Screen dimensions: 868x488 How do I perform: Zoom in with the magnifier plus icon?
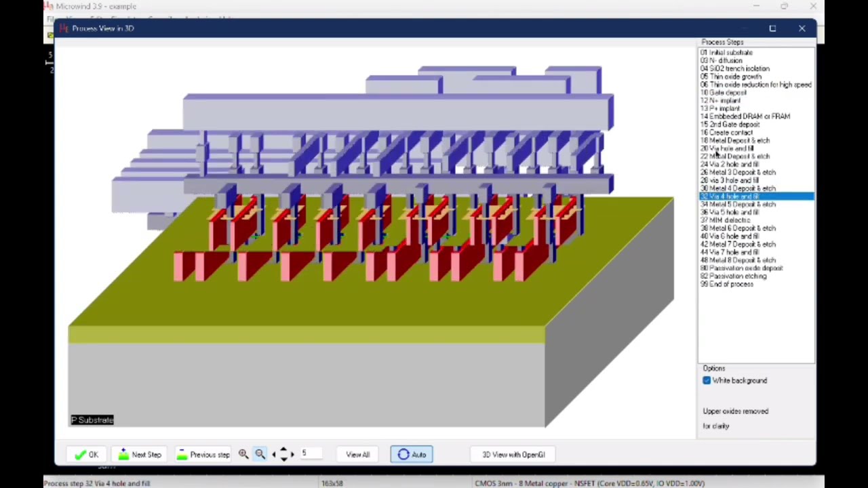(243, 455)
